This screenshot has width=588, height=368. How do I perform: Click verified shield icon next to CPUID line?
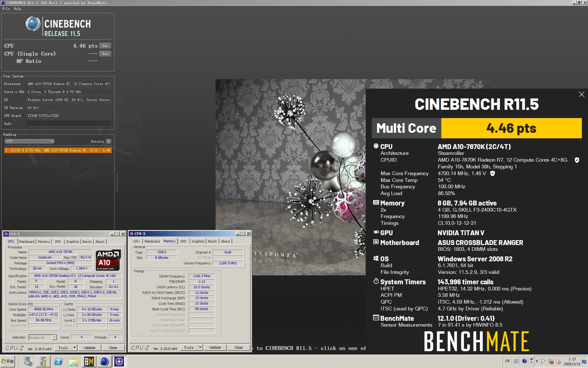(577, 160)
